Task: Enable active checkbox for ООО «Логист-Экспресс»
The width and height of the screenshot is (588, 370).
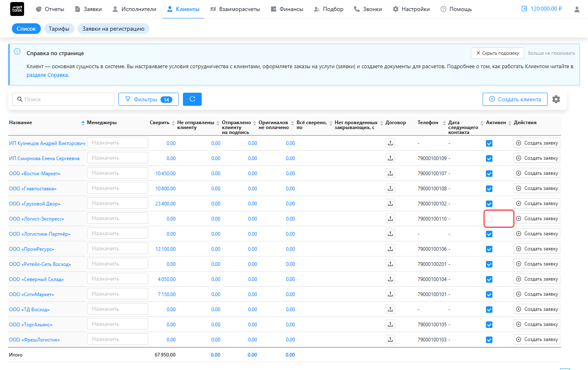Action: pyautogui.click(x=489, y=219)
